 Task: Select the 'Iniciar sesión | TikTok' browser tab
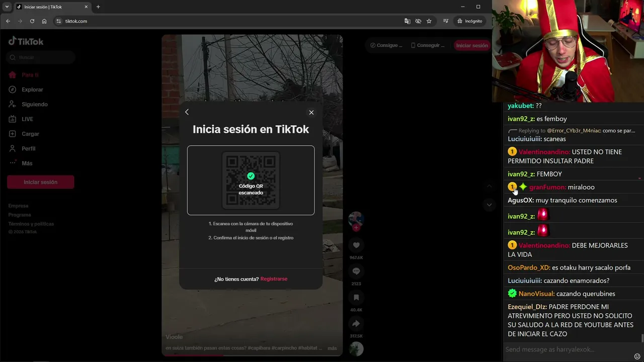(52, 7)
